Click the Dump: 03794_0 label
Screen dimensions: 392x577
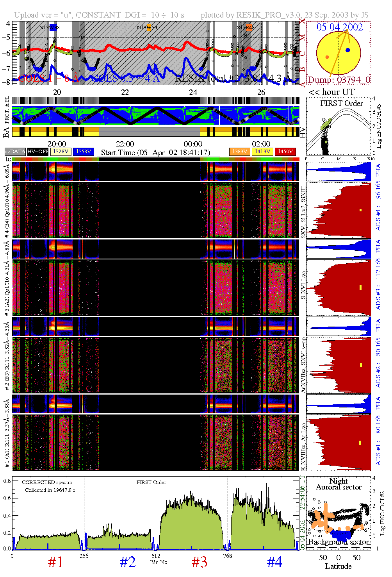pos(339,80)
